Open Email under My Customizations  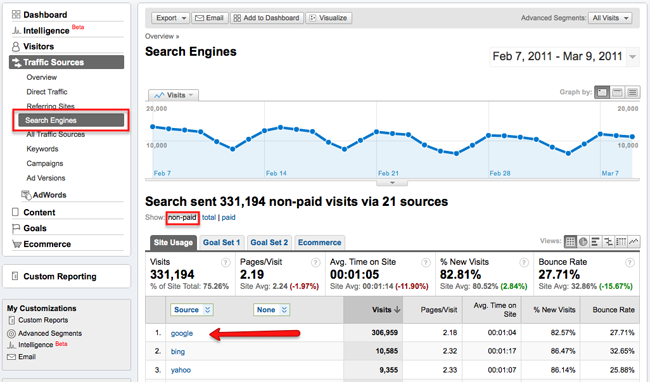tap(27, 357)
